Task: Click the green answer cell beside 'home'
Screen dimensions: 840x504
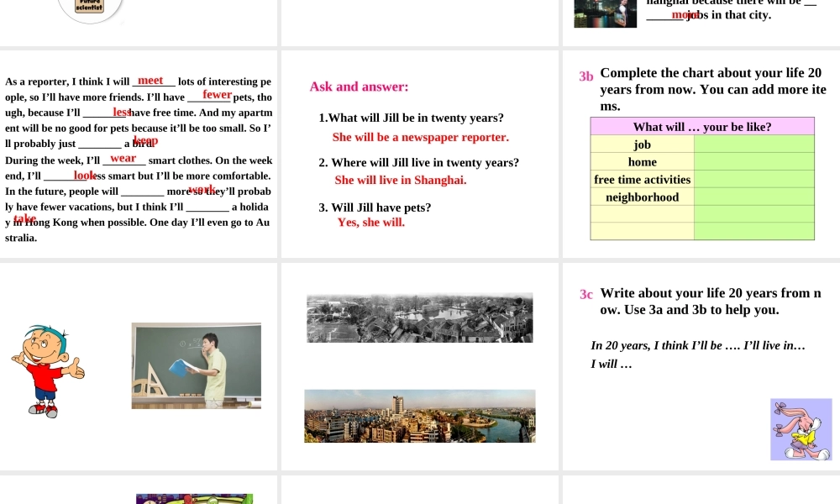Action: pyautogui.click(x=753, y=162)
